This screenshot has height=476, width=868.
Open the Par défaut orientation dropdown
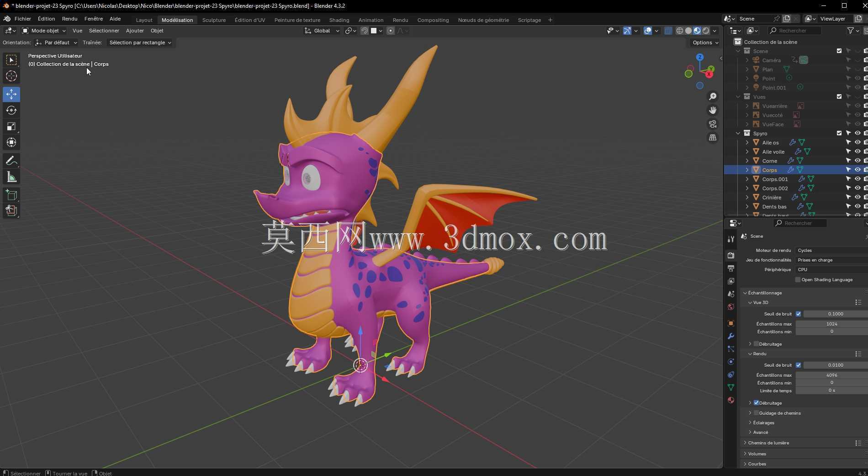56,43
